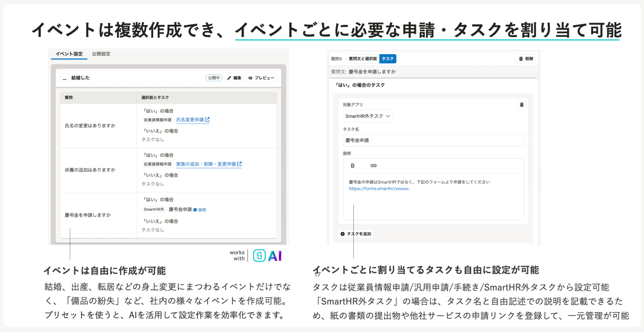Click the trash icon inside the SmartHR外タスク card
Image resolution: width=644 pixels, height=332 pixels.
coord(522,105)
